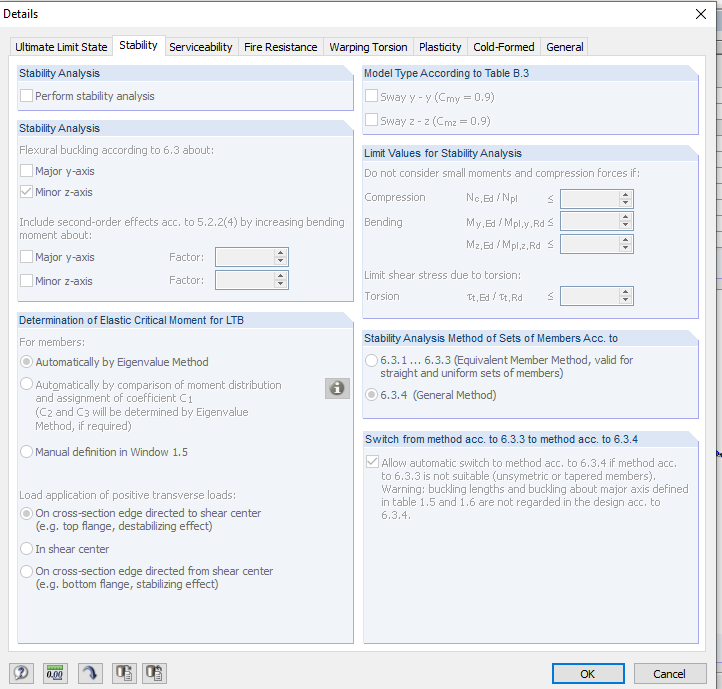Decrease Major y-axis Factor with down arrow
722x689 pixels.
[x=280, y=261]
